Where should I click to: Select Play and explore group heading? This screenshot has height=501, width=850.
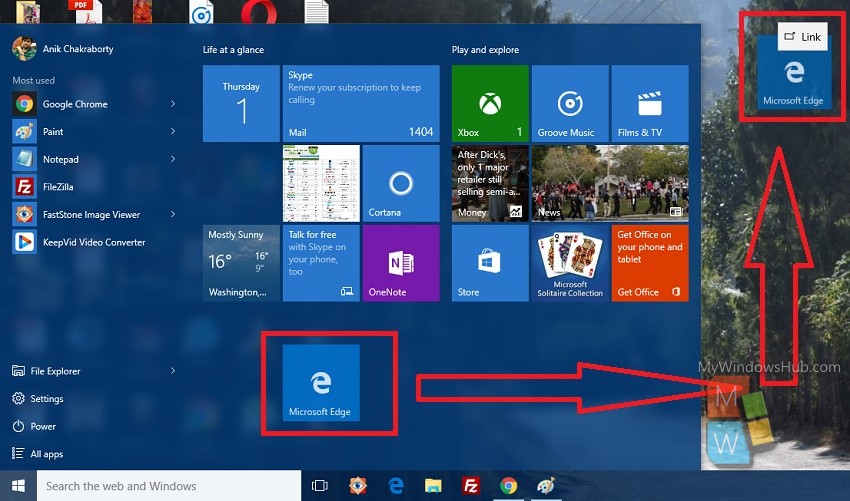coord(485,50)
